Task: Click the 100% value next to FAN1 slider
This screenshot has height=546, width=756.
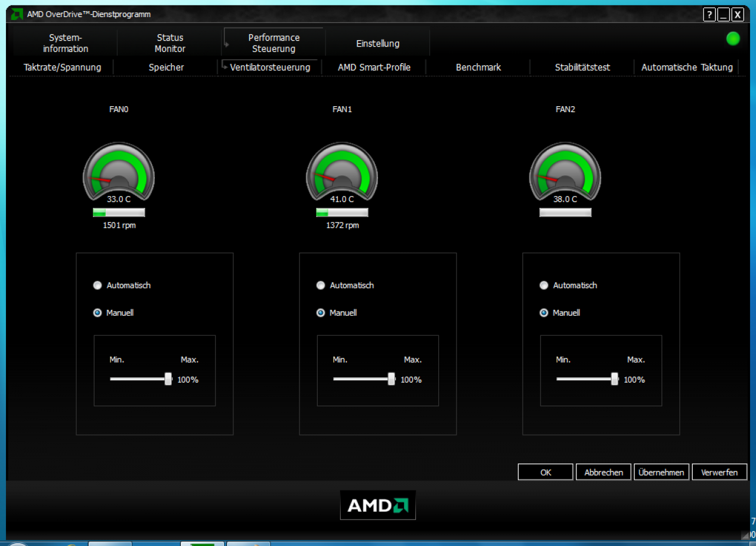Action: pos(411,380)
